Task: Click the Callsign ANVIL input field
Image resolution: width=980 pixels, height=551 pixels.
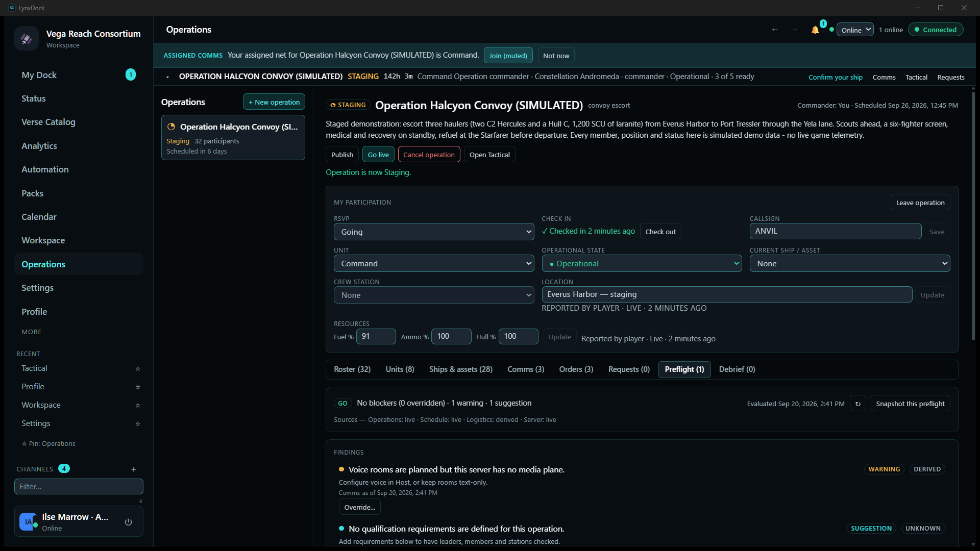Action: coord(835,231)
